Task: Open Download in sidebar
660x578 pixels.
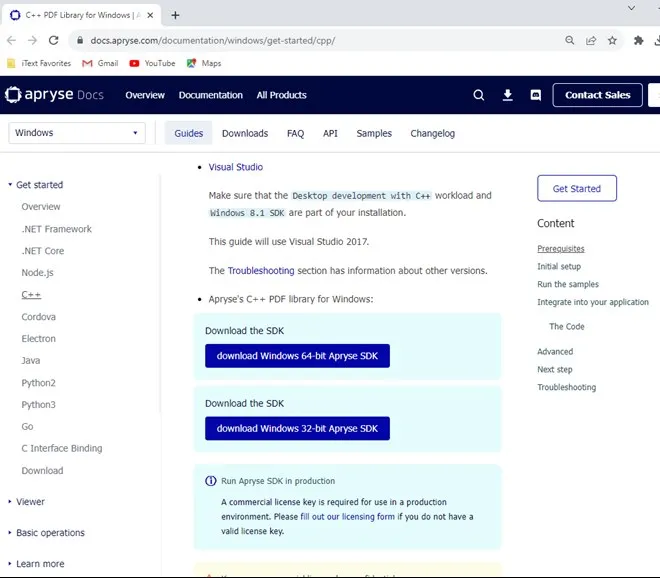Action: 42,471
